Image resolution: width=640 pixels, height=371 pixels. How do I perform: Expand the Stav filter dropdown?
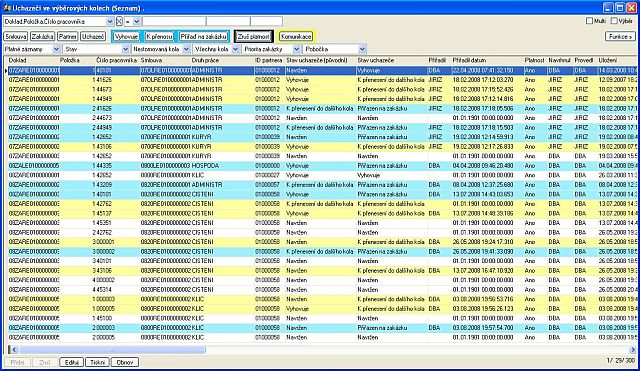click(126, 49)
